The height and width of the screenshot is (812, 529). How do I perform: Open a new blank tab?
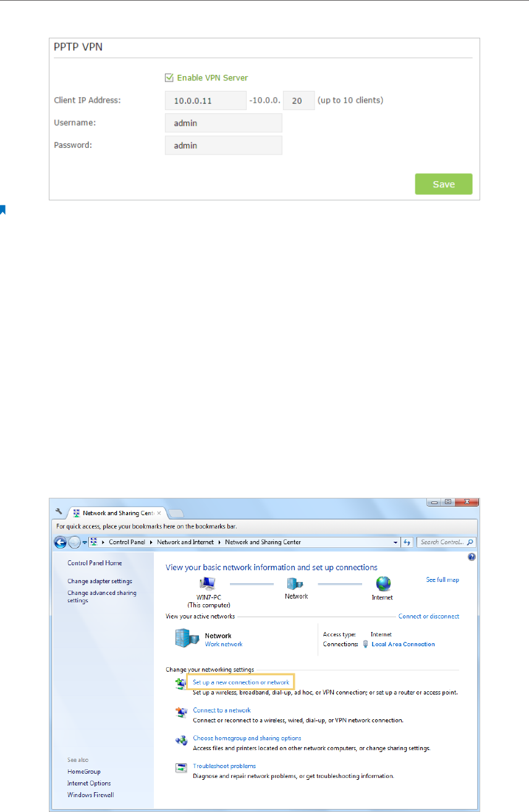point(176,513)
